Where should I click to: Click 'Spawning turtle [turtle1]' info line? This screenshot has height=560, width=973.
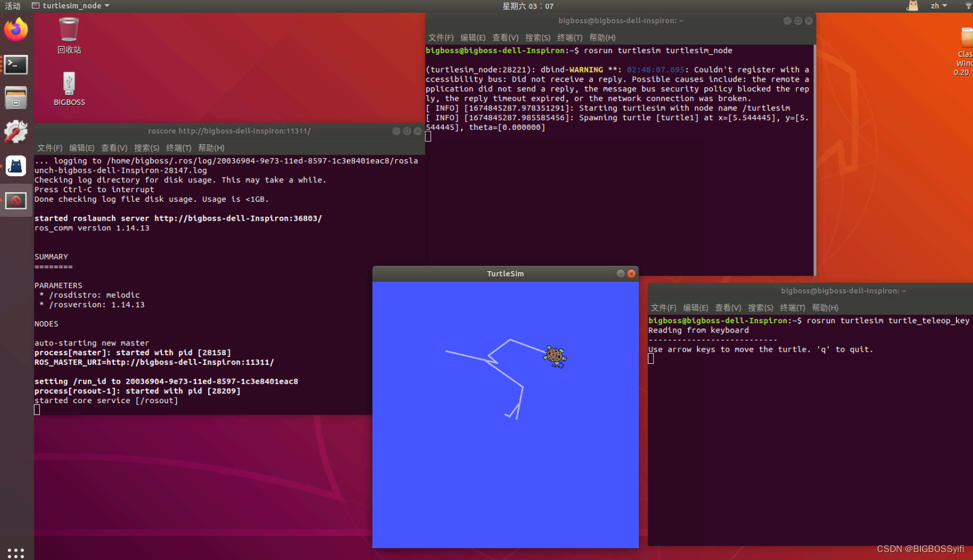click(617, 123)
